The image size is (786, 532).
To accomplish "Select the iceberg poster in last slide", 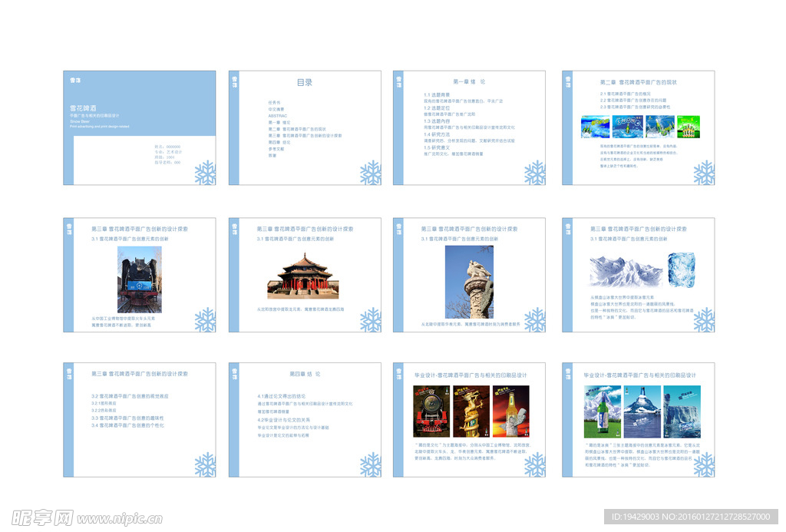I will click(682, 411).
